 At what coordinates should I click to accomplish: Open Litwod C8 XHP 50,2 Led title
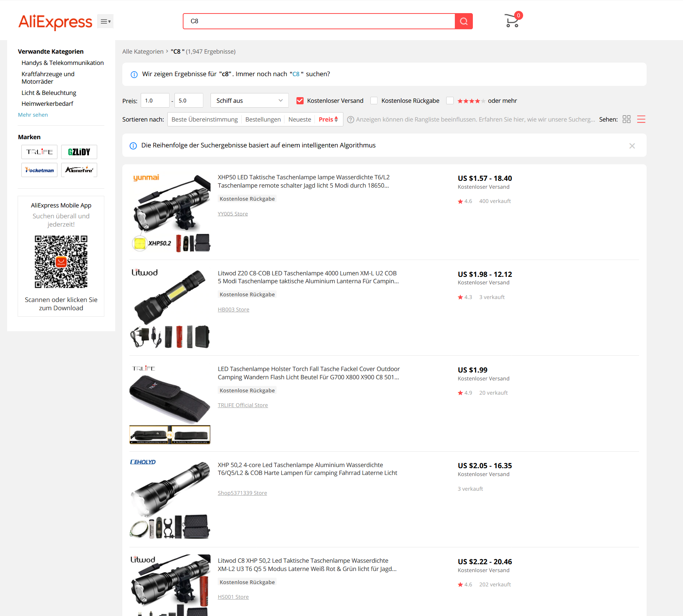(307, 565)
